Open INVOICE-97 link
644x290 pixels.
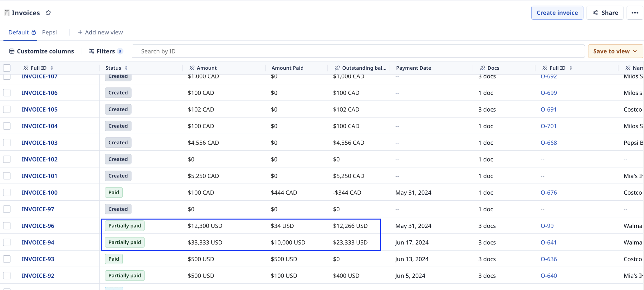(38, 209)
